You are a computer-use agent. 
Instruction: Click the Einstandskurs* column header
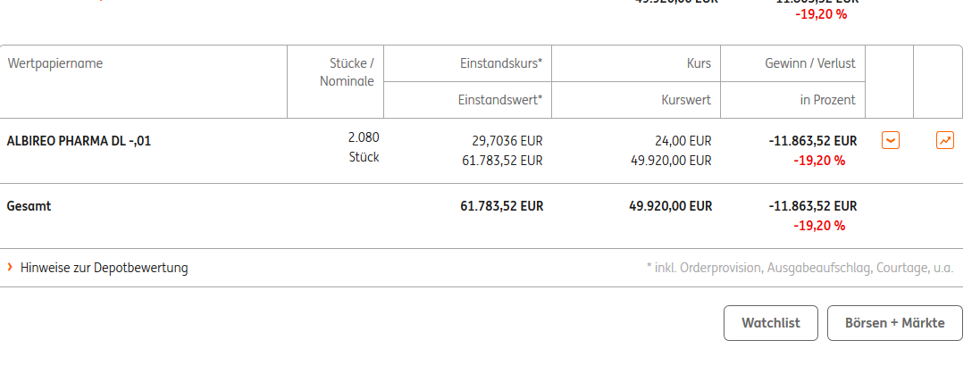pos(501,63)
